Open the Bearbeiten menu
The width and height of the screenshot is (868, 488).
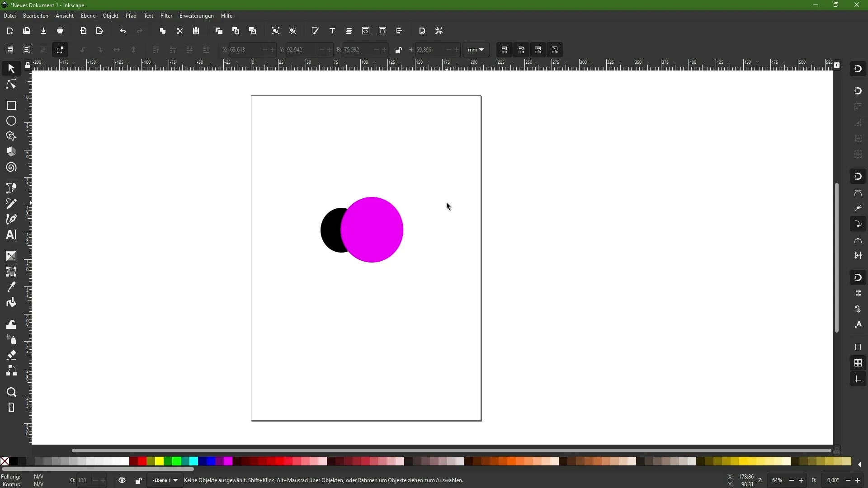[x=36, y=16]
